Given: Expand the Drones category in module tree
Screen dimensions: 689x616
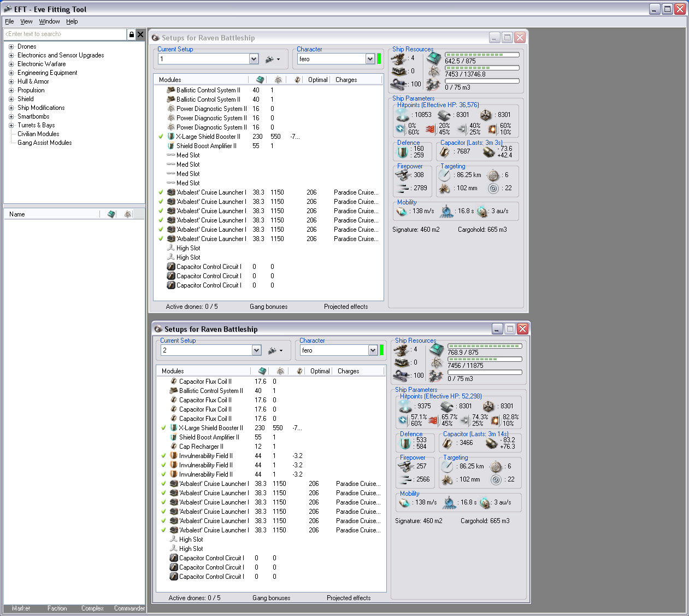Looking at the screenshot, I should [11, 46].
